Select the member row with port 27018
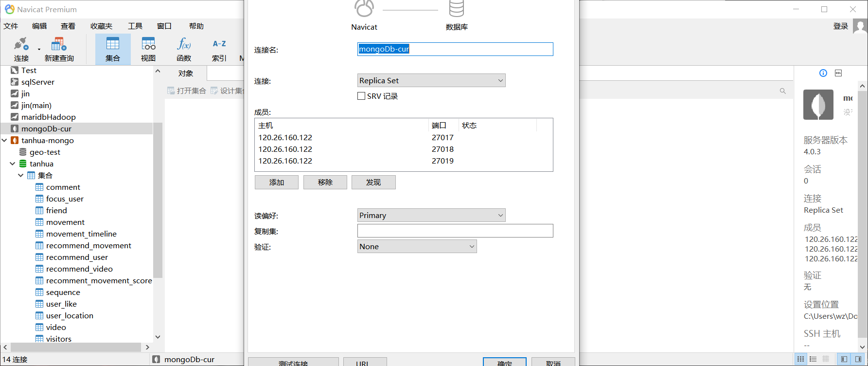Screen dimensions: 868x366 (404, 149)
